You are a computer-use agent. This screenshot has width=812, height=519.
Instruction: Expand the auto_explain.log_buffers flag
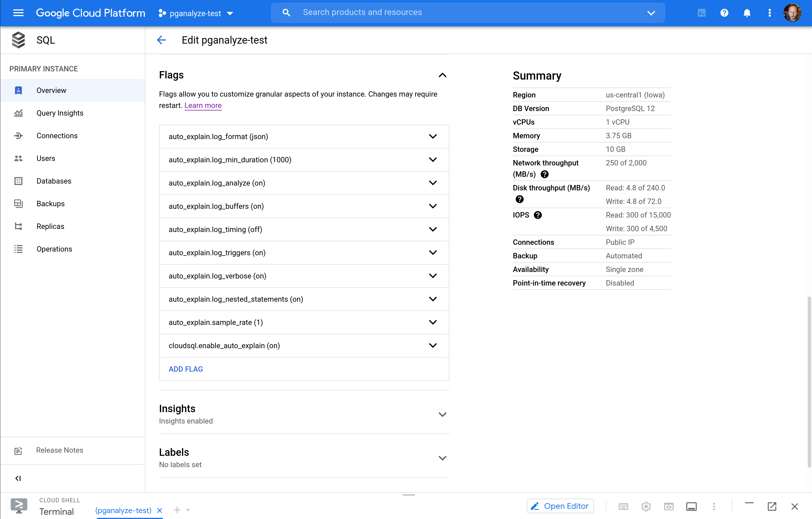click(x=433, y=206)
